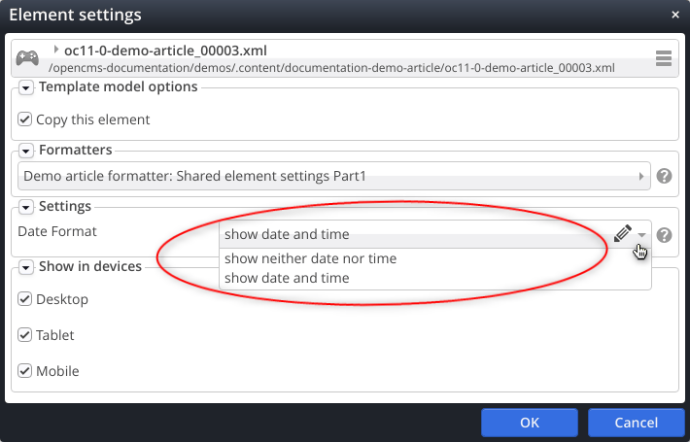Viewport: 690px width, 442px height.
Task: Collapse the Formatters section
Action: (26, 151)
